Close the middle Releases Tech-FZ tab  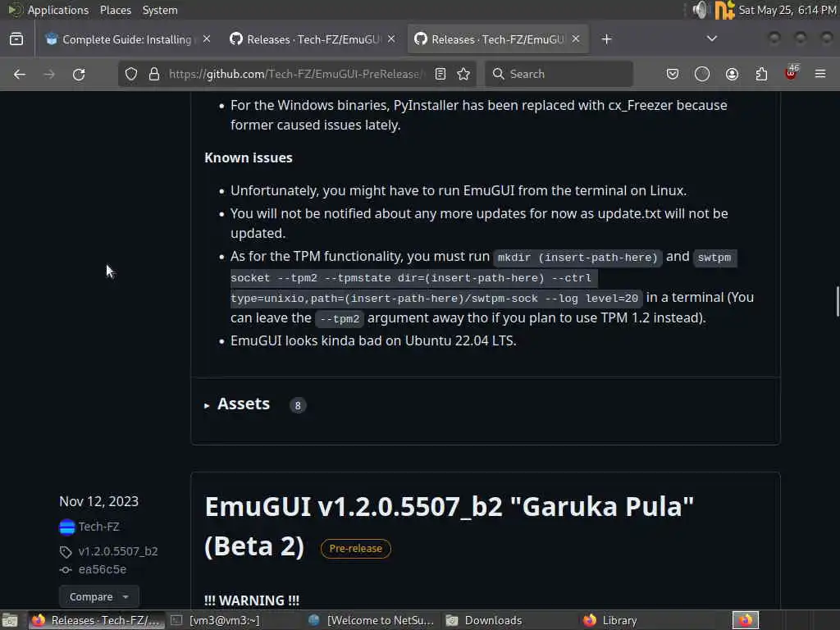pyautogui.click(x=391, y=39)
